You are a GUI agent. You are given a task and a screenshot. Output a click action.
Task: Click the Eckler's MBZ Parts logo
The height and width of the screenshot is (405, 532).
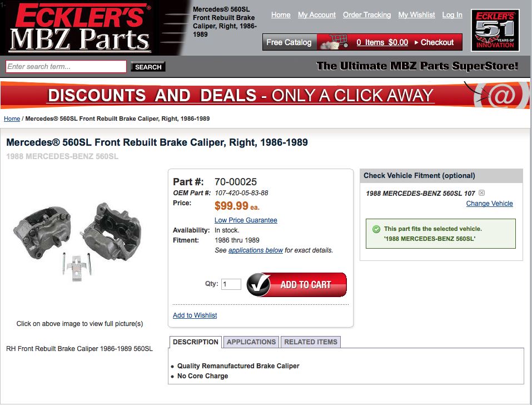(x=80, y=28)
